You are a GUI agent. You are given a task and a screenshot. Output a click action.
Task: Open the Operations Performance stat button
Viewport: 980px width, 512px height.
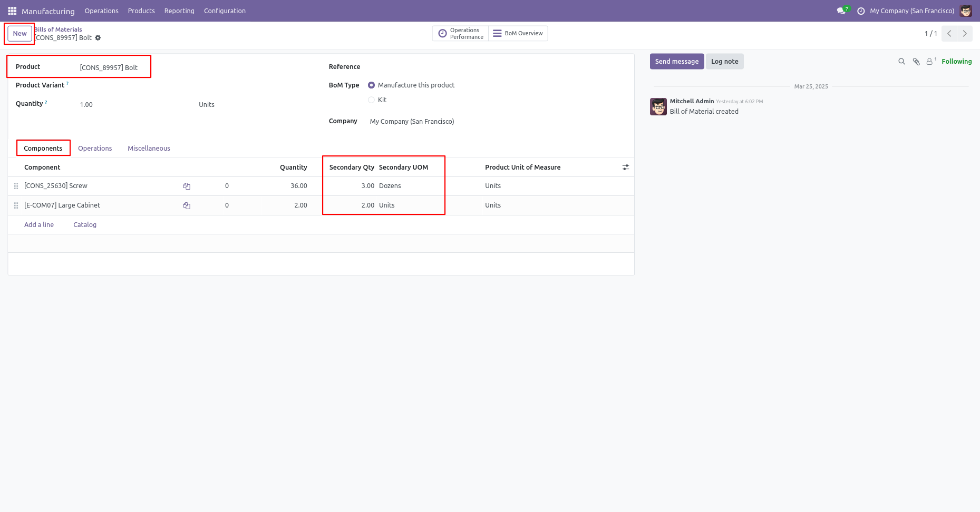(460, 33)
